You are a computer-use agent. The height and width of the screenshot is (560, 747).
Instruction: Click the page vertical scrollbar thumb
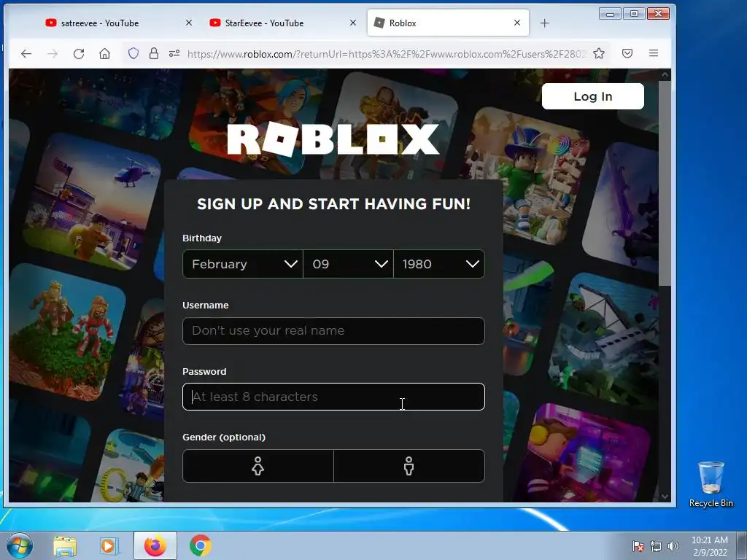665,183
